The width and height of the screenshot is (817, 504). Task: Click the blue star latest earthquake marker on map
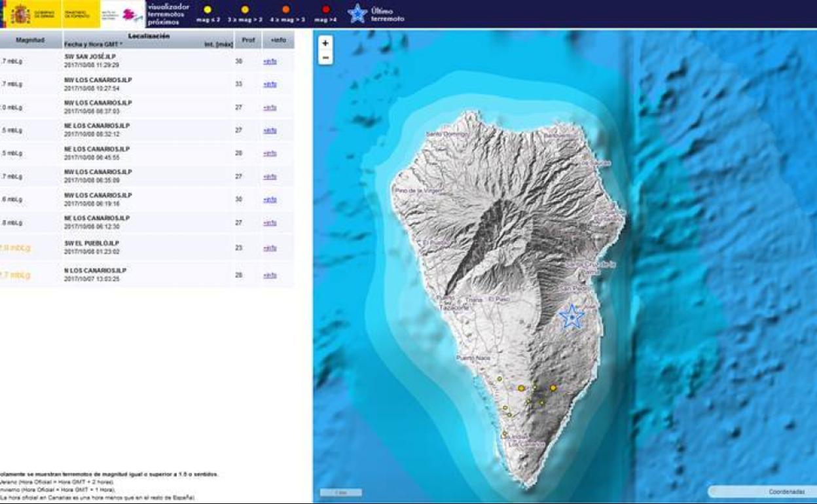572,317
